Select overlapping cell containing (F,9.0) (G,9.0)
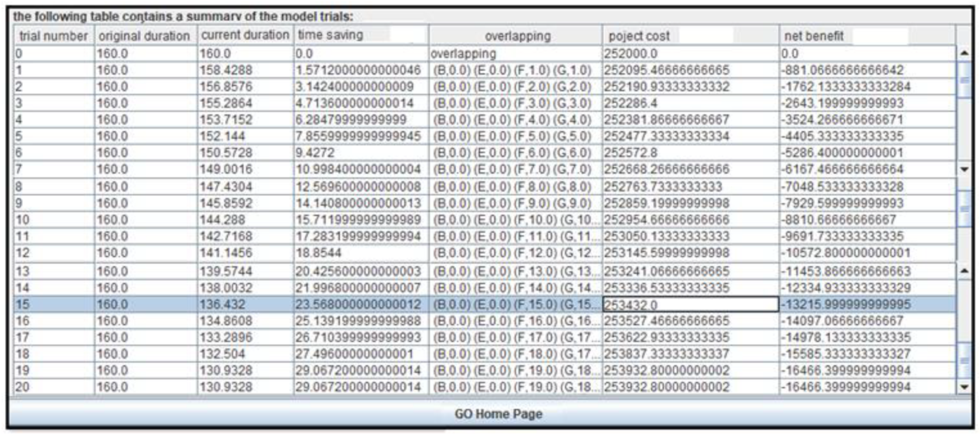The height and width of the screenshot is (435, 980). click(515, 203)
